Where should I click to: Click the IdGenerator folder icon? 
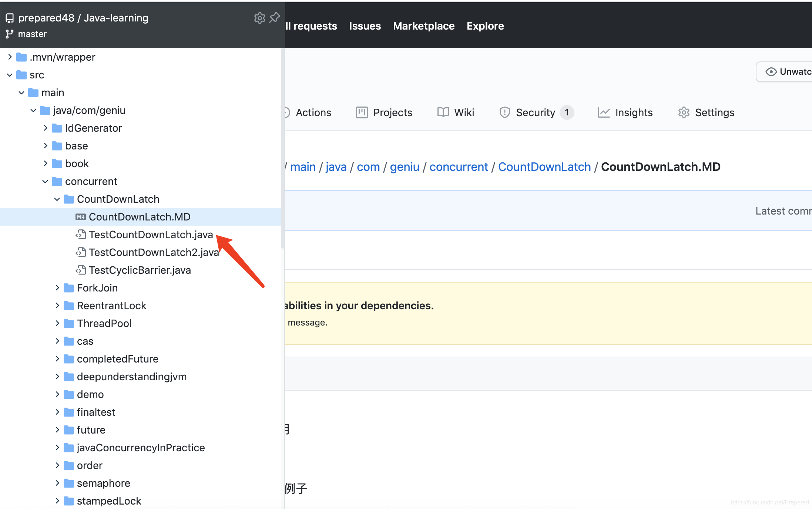pos(57,128)
